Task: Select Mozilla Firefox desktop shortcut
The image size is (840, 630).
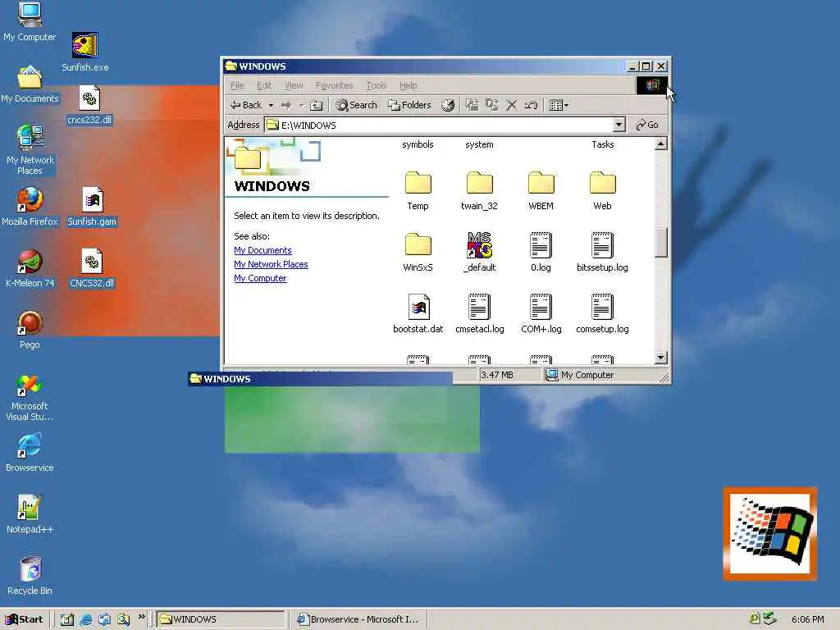Action: click(x=30, y=206)
